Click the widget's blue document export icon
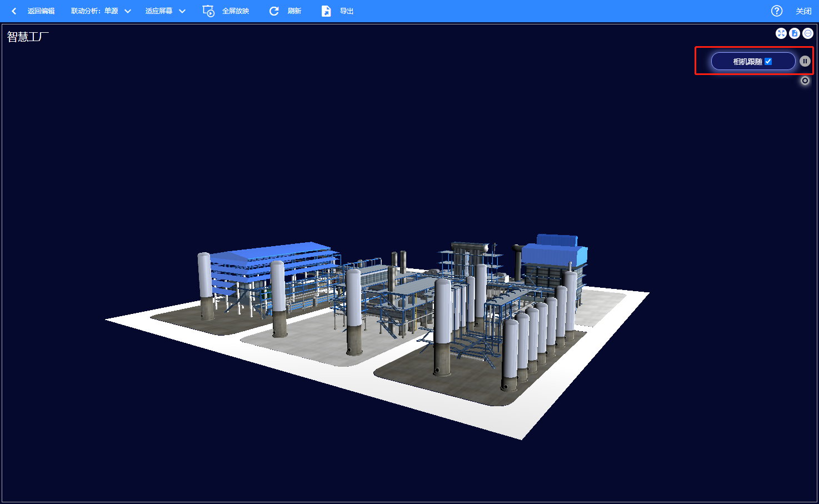819x504 pixels. 795,33
